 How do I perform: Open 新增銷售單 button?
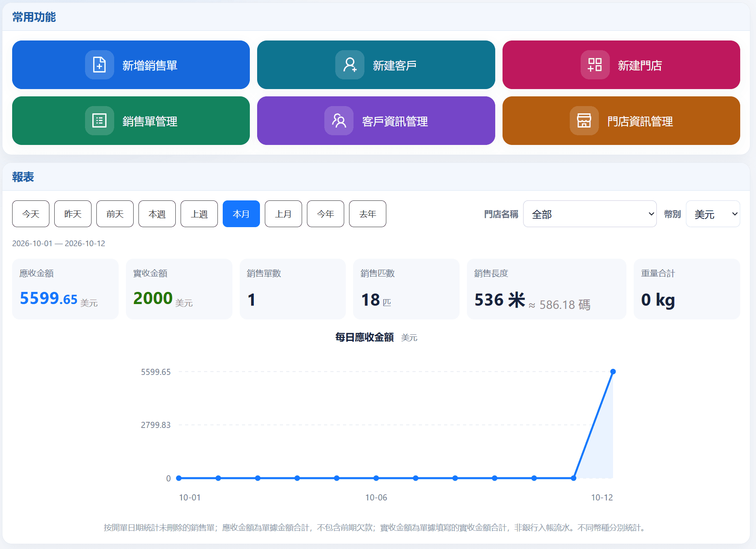[x=131, y=65]
